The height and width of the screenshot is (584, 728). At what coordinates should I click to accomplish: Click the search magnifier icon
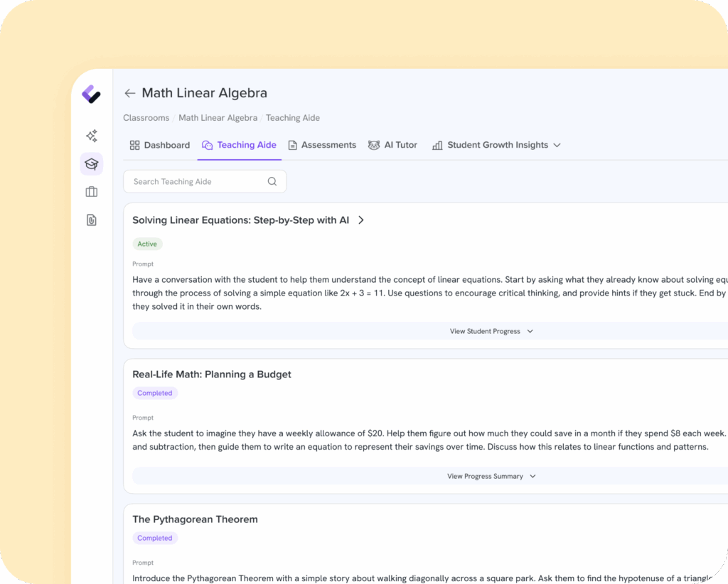pyautogui.click(x=272, y=182)
